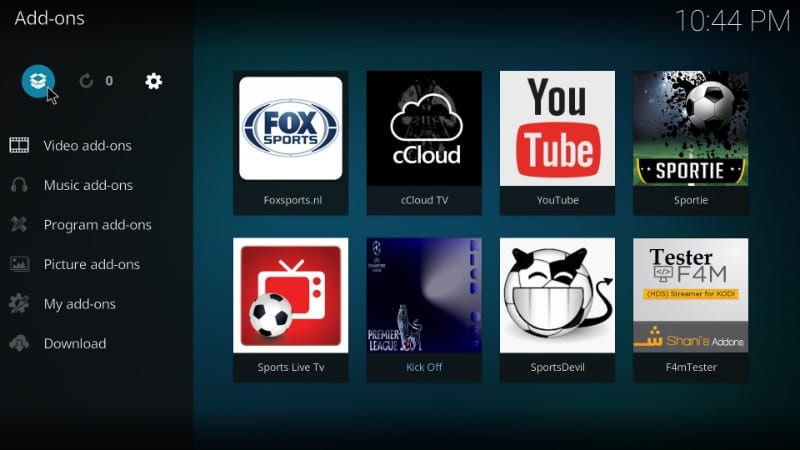
Task: Click the highlighted Kick Off label
Action: 424,367
